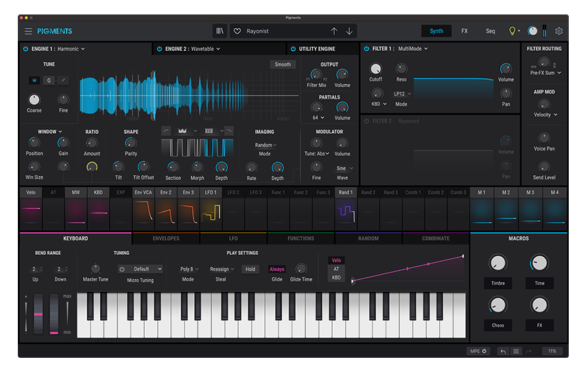Toggle Utility Engine power button
This screenshot has width=588, height=375.
[x=293, y=49]
